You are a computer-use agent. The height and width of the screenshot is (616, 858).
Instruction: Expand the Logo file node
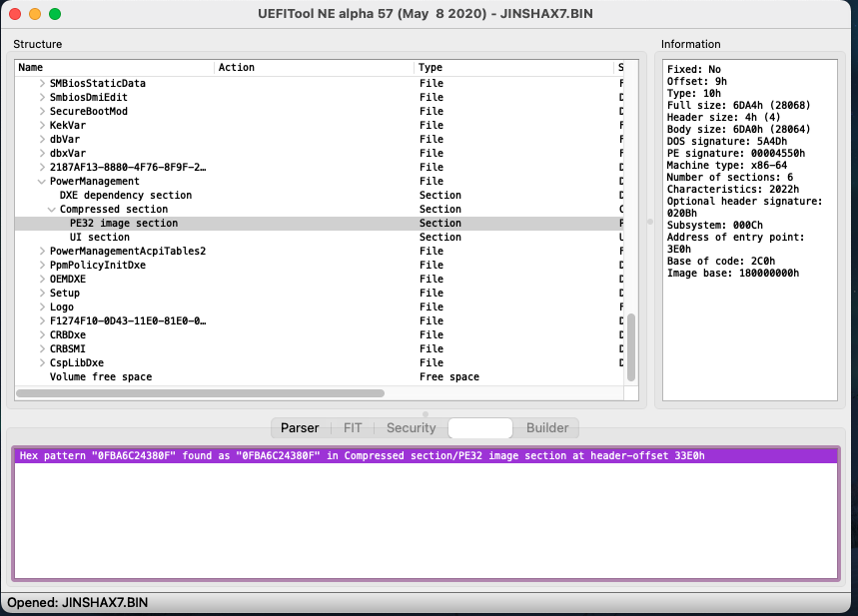coord(42,307)
